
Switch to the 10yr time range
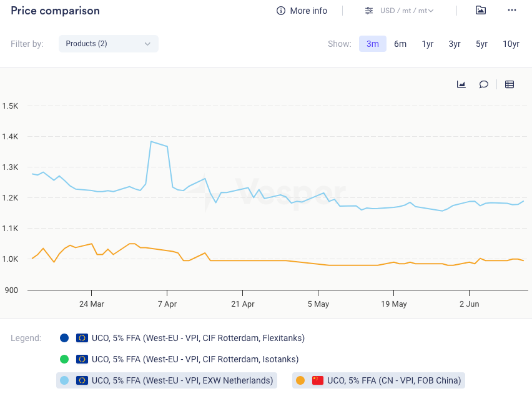511,44
